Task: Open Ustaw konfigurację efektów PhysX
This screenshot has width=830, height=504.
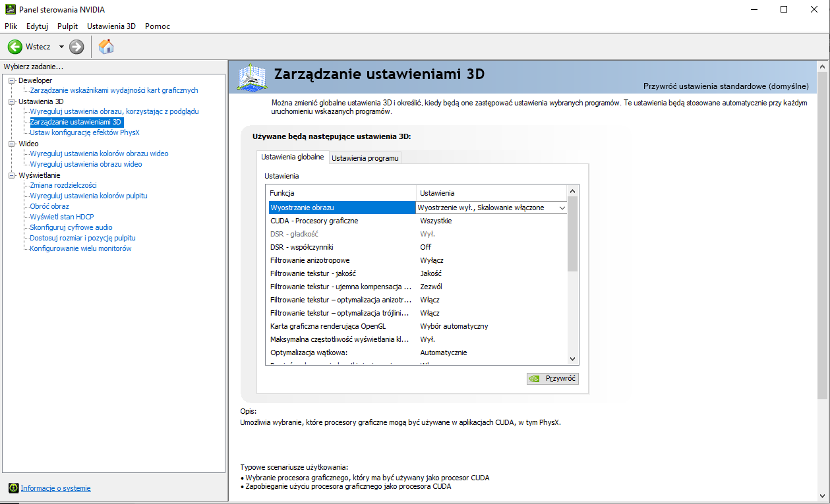Action: tap(85, 132)
